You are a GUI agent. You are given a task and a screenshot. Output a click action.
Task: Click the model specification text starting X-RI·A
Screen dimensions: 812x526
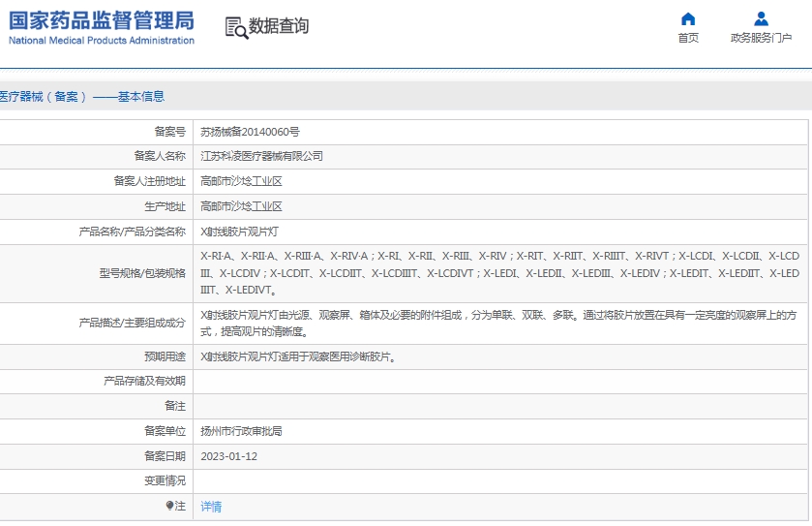click(x=499, y=273)
